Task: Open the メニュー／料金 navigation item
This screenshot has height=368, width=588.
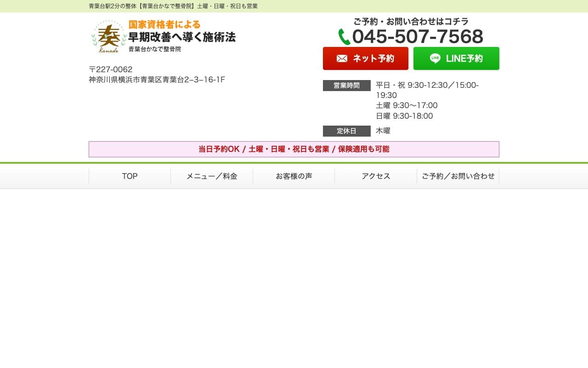Action: tap(212, 176)
